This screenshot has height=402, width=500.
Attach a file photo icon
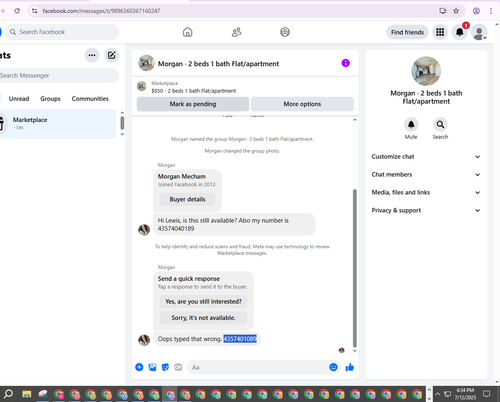[x=152, y=367]
